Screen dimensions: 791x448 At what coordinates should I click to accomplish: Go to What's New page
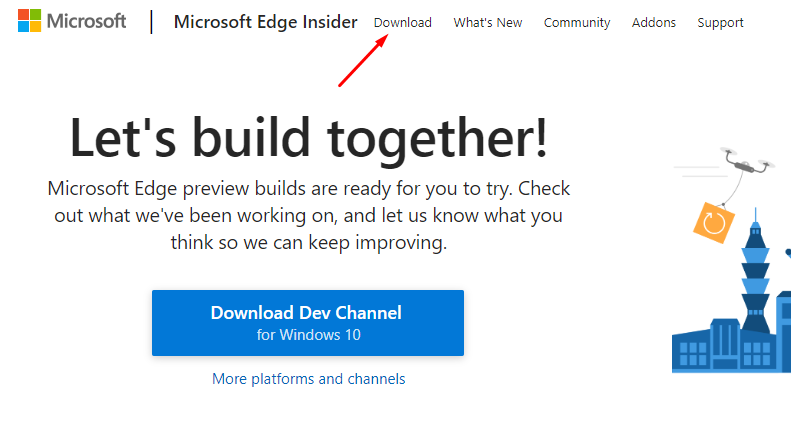point(487,23)
